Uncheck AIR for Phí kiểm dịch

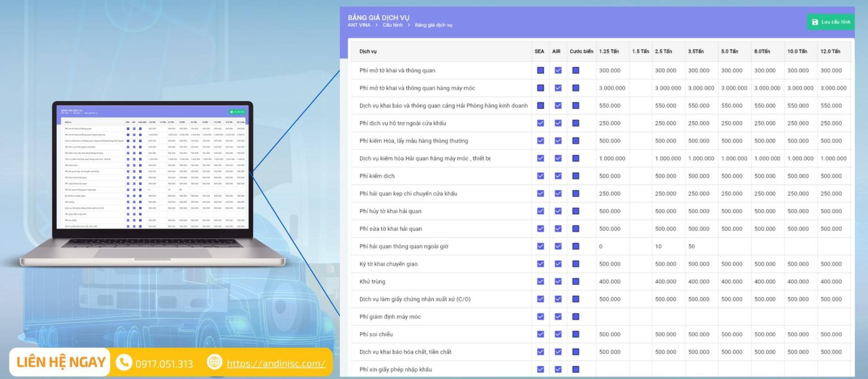[x=558, y=176]
